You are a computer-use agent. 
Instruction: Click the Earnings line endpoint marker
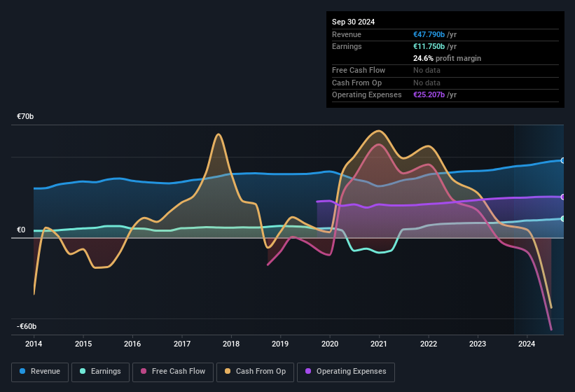click(563, 218)
